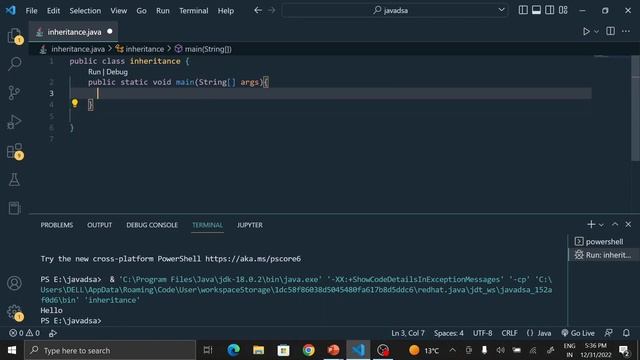Open the Terminal menu
The height and width of the screenshot is (360, 640).
[x=193, y=11]
